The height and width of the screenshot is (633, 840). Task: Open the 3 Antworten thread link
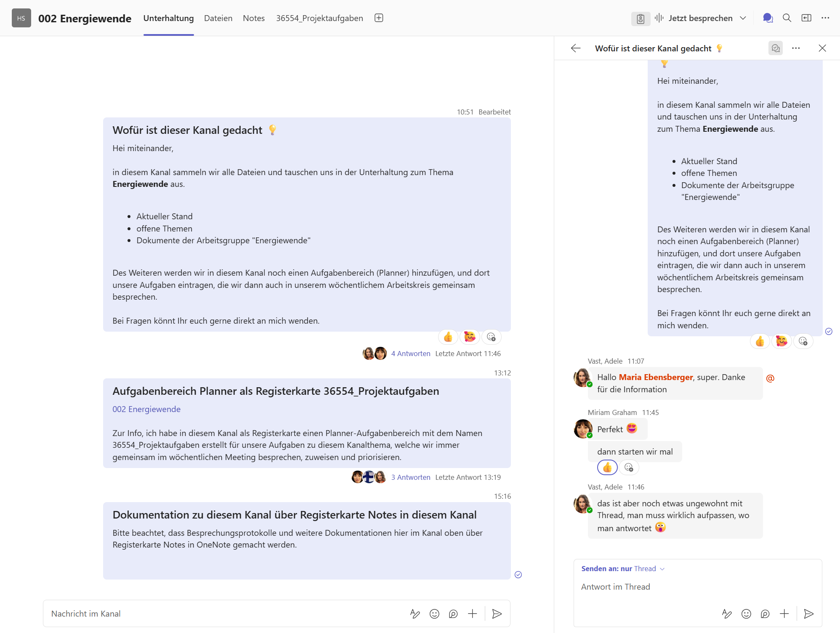click(x=410, y=477)
